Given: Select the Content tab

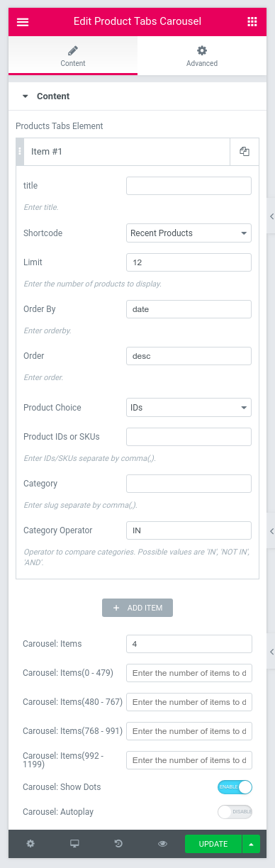Looking at the screenshot, I should (x=73, y=56).
